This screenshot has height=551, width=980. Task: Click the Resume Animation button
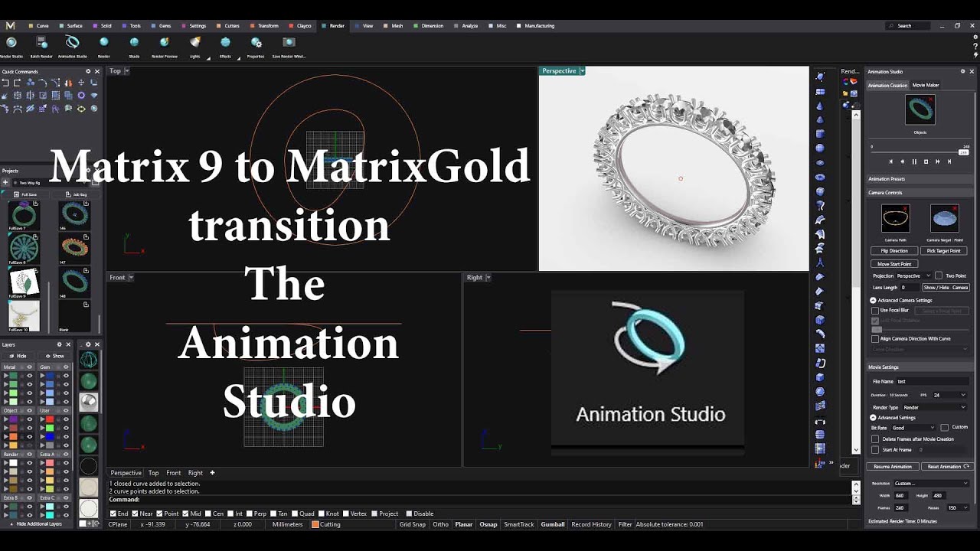[x=893, y=466]
